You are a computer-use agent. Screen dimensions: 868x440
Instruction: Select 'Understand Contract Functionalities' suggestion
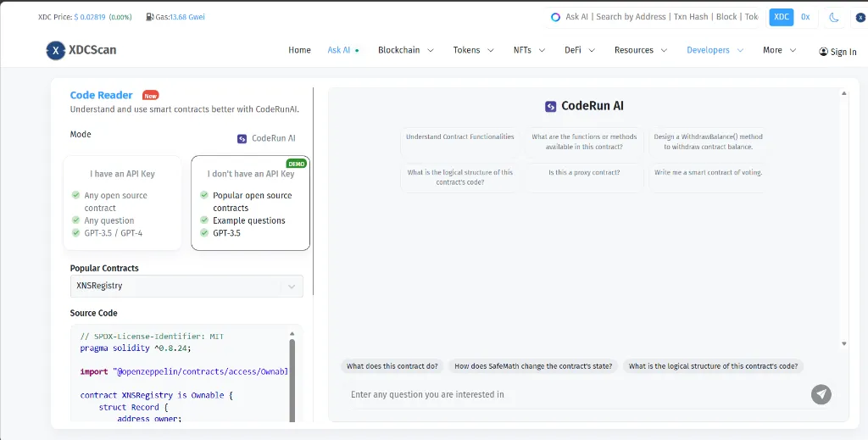[460, 142]
